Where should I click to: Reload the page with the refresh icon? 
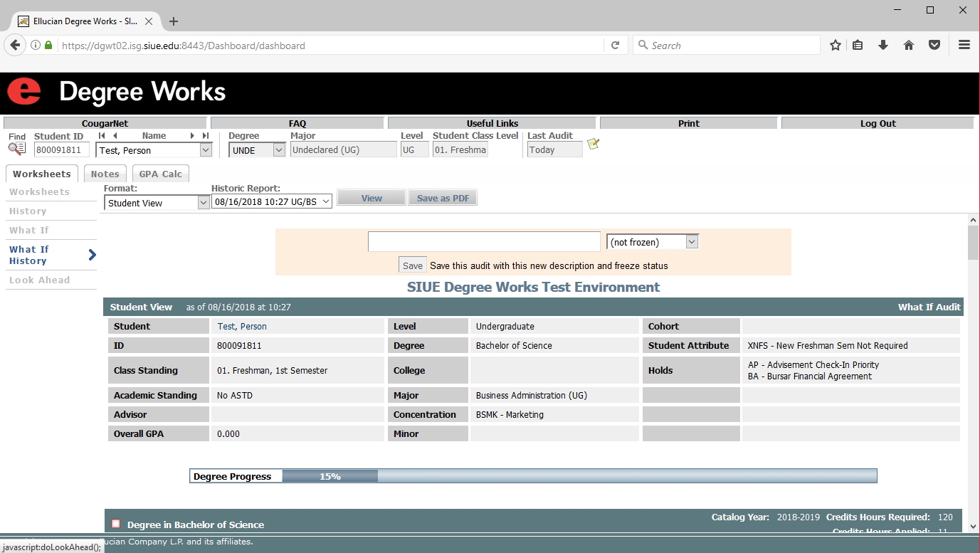pyautogui.click(x=616, y=45)
